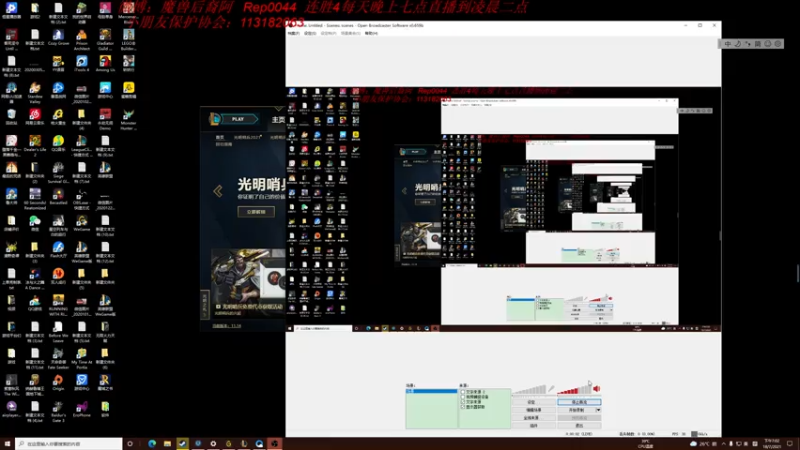Toggle third source checkbox in OBS sources list
The height and width of the screenshot is (450, 800).
(x=463, y=402)
